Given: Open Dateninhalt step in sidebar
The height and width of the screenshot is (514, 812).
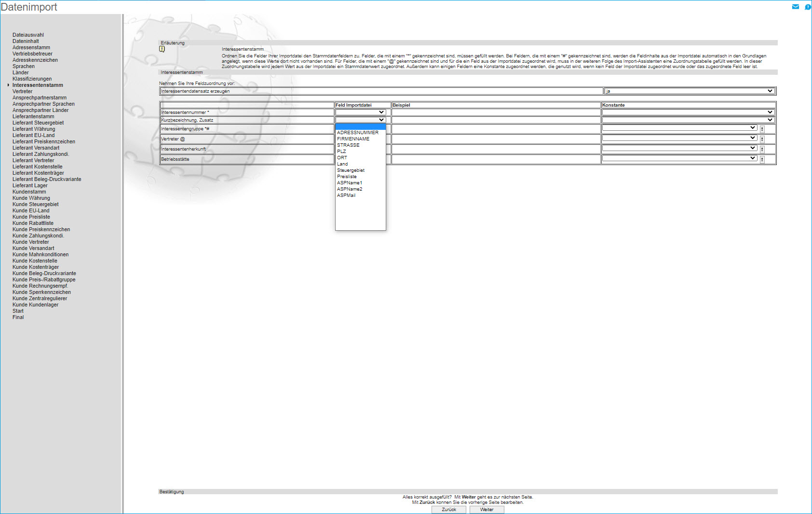Looking at the screenshot, I should [x=26, y=41].
